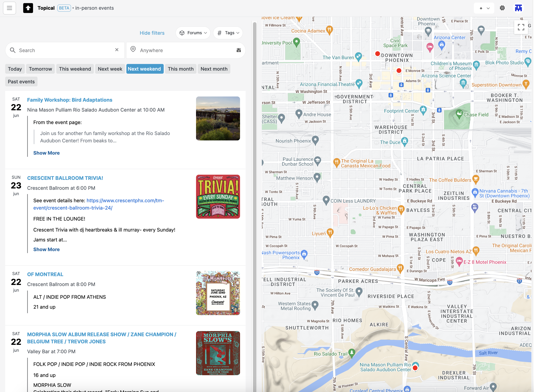534x392 pixels.
Task: Select the This month filter
Action: coord(181,69)
